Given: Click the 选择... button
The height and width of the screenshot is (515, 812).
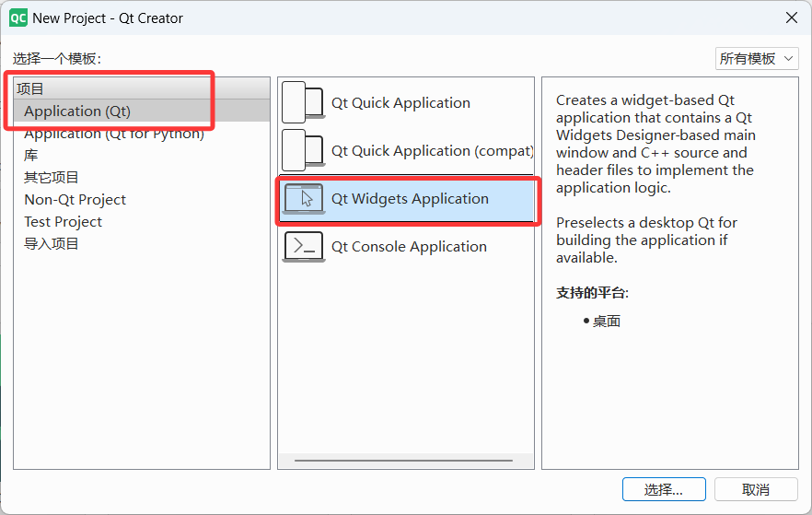Looking at the screenshot, I should (x=664, y=489).
